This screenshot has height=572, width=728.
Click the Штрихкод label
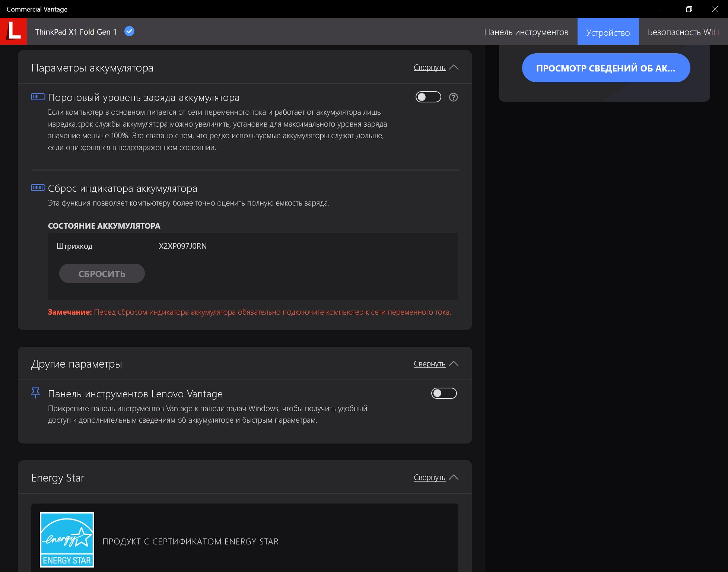click(x=74, y=246)
